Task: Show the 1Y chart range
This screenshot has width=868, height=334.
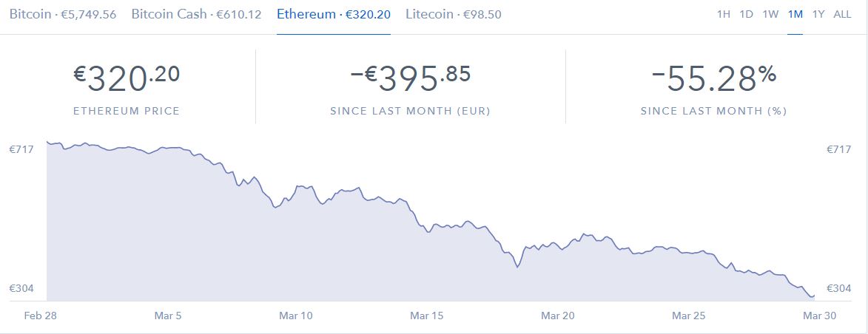Action: click(818, 14)
